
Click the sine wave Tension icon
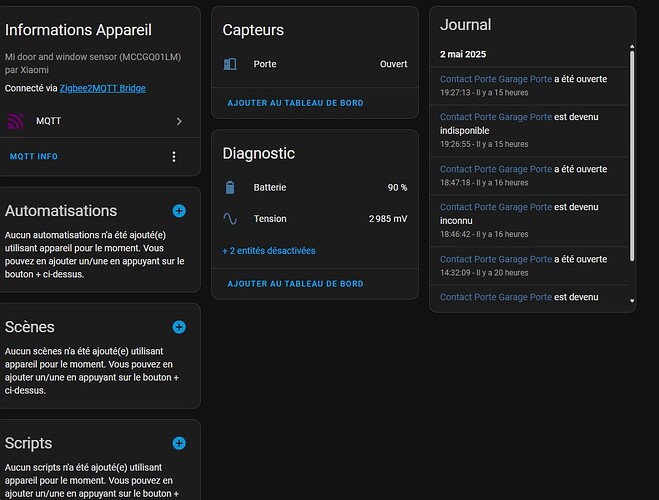[230, 218]
